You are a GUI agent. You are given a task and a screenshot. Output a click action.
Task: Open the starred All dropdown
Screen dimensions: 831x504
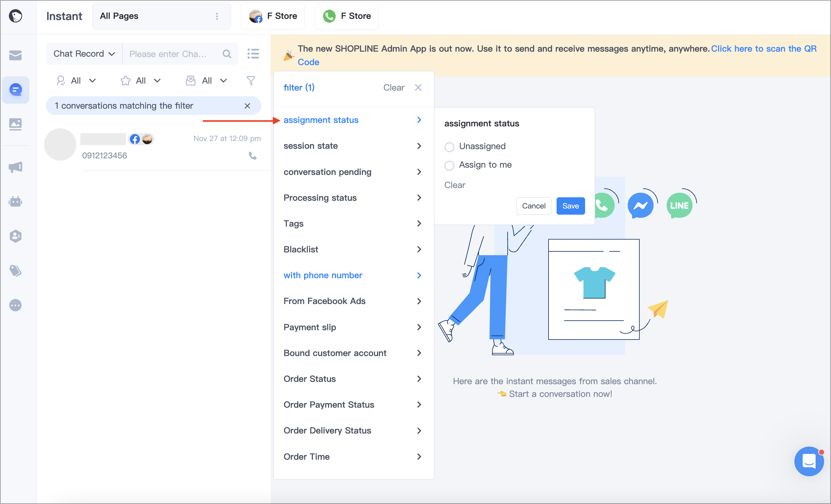[141, 81]
